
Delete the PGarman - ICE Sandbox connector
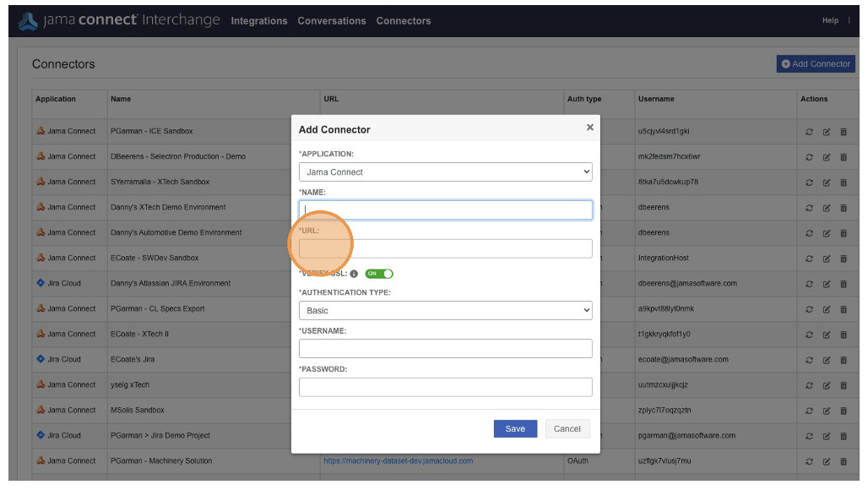(844, 132)
